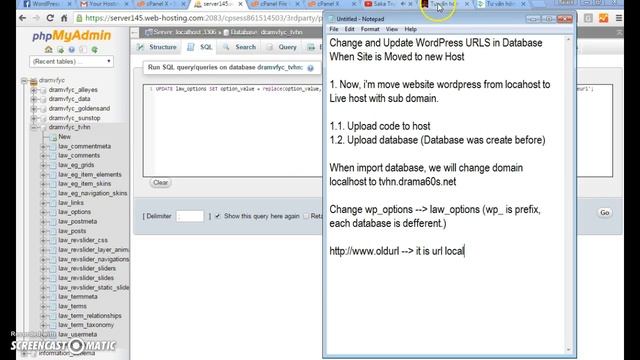Click the Go button to run query
The width and height of the screenshot is (640, 360).
tap(604, 213)
